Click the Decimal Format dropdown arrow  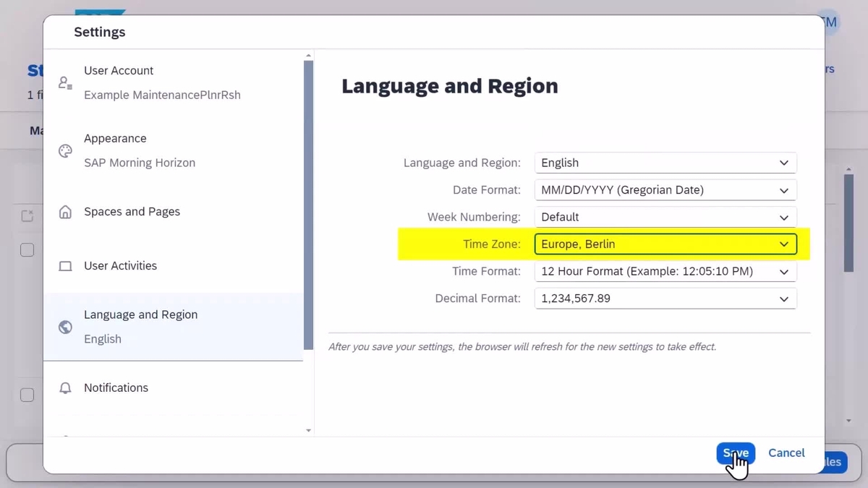pos(784,298)
